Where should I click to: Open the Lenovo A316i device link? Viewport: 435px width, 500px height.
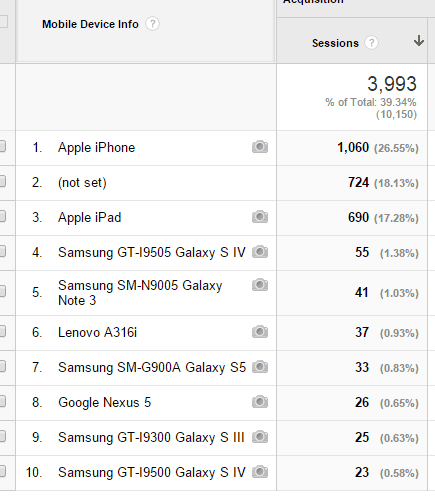97,332
